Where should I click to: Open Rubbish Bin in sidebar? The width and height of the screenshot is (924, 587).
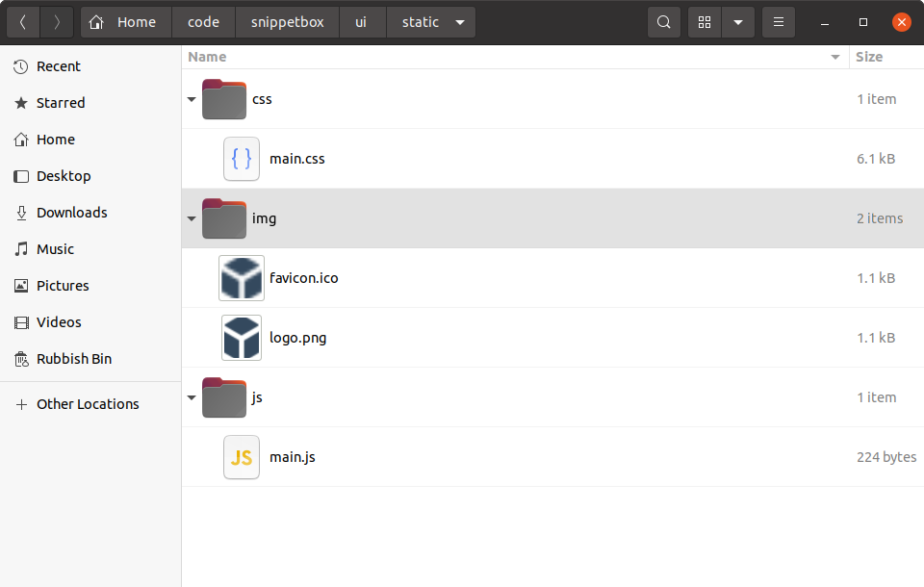pos(74,359)
